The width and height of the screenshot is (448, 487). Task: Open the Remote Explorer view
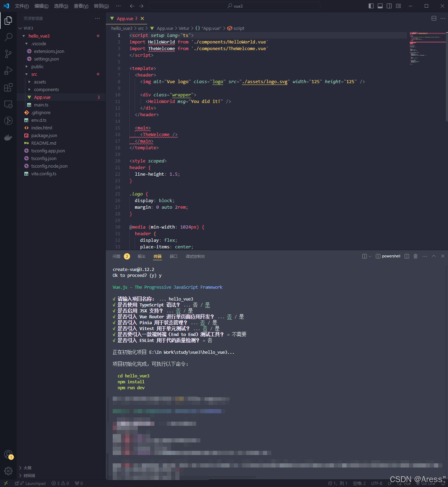(x=8, y=104)
